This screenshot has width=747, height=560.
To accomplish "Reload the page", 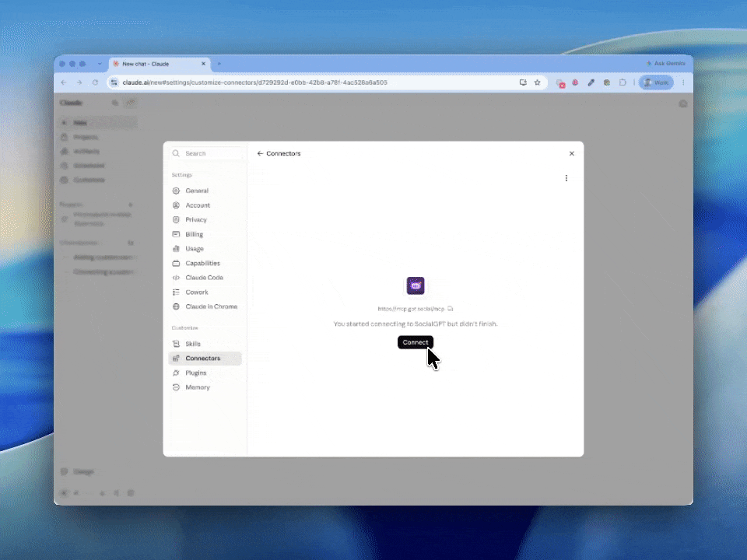I will [95, 82].
